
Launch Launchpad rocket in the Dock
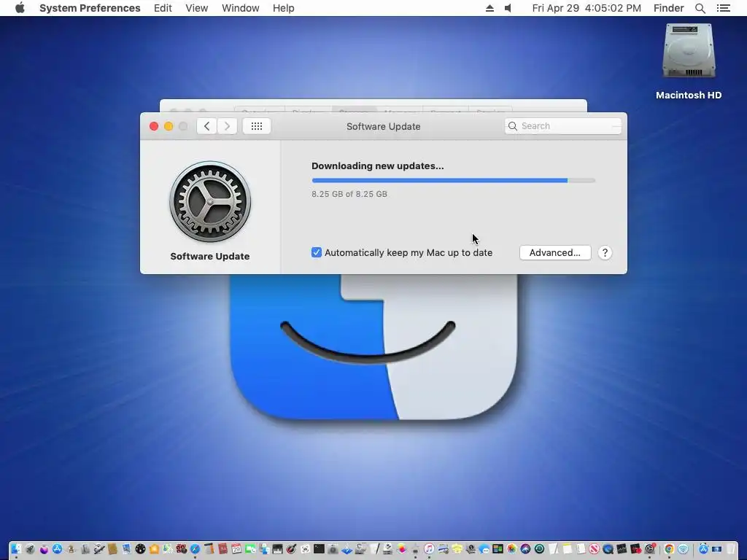[x=30, y=549]
